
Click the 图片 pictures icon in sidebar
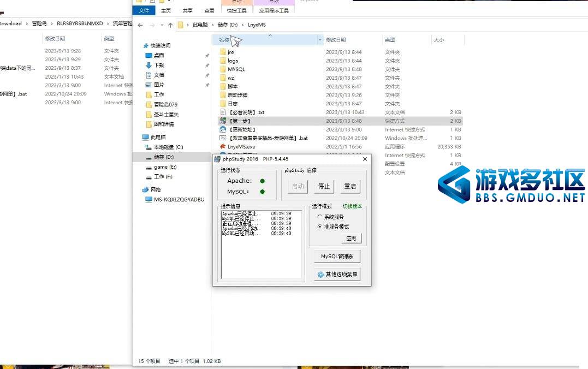pyautogui.click(x=149, y=85)
